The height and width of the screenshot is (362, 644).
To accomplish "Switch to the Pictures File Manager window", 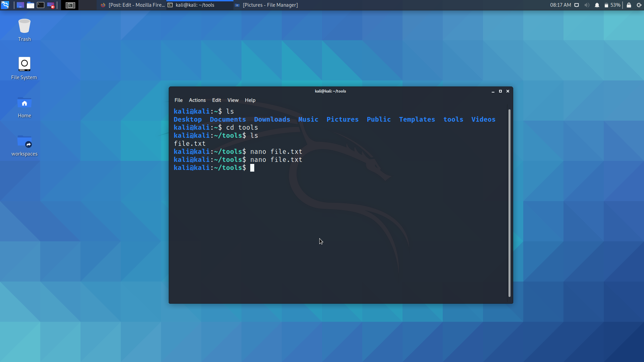I will (266, 5).
